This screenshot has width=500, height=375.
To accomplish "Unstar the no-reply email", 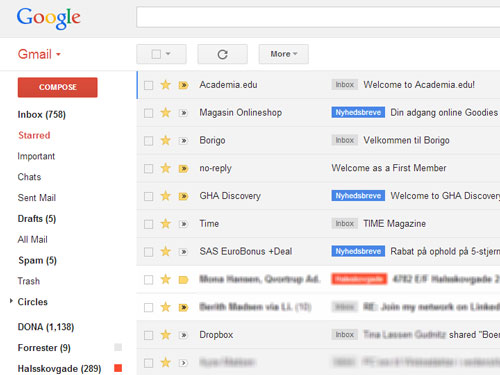I will tap(165, 168).
